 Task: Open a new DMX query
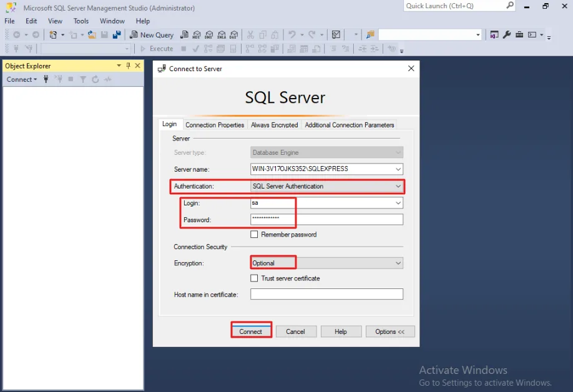click(x=209, y=35)
